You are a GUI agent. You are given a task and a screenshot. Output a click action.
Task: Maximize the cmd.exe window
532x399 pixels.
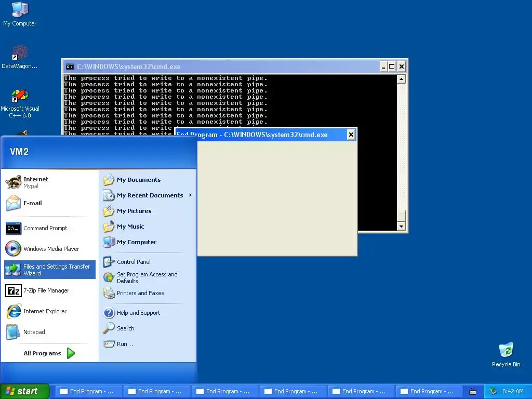(392, 66)
